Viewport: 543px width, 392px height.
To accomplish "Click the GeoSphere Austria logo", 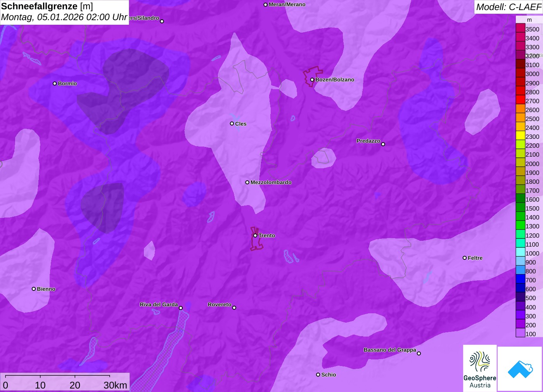I will (480, 368).
